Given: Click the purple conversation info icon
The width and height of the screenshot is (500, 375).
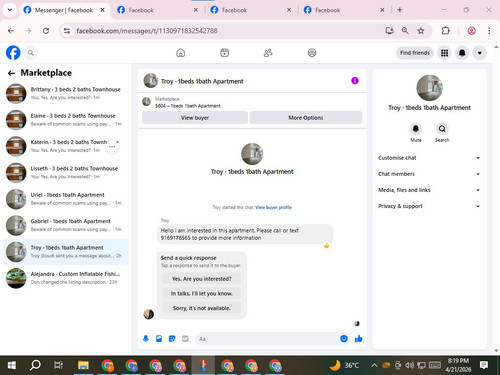Looking at the screenshot, I should 355,81.
